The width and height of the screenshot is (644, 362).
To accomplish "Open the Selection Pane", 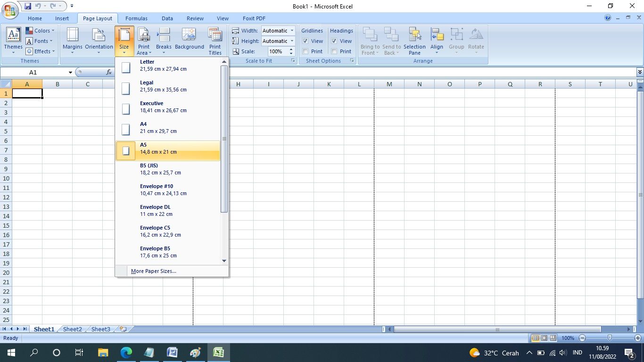I will point(414,41).
